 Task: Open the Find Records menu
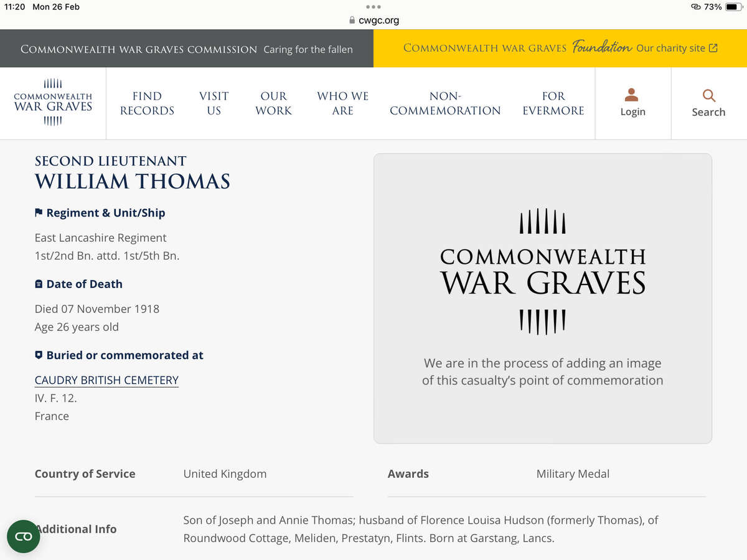tap(147, 103)
